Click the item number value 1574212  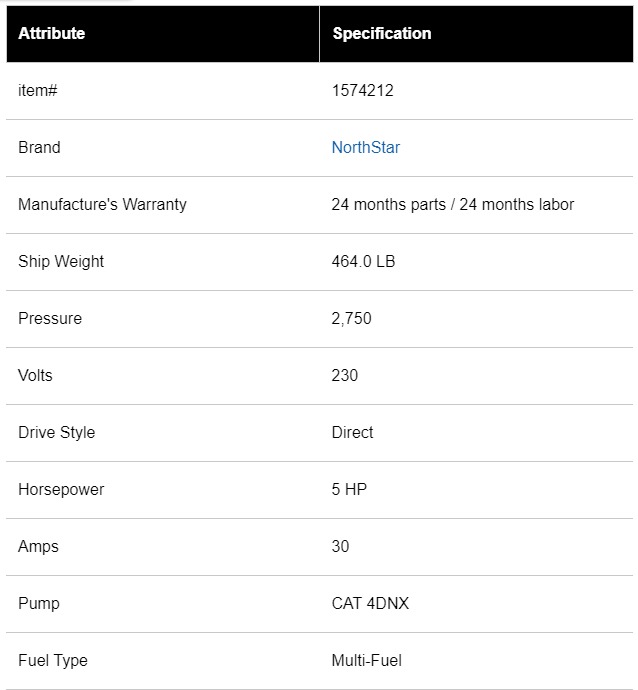(362, 91)
